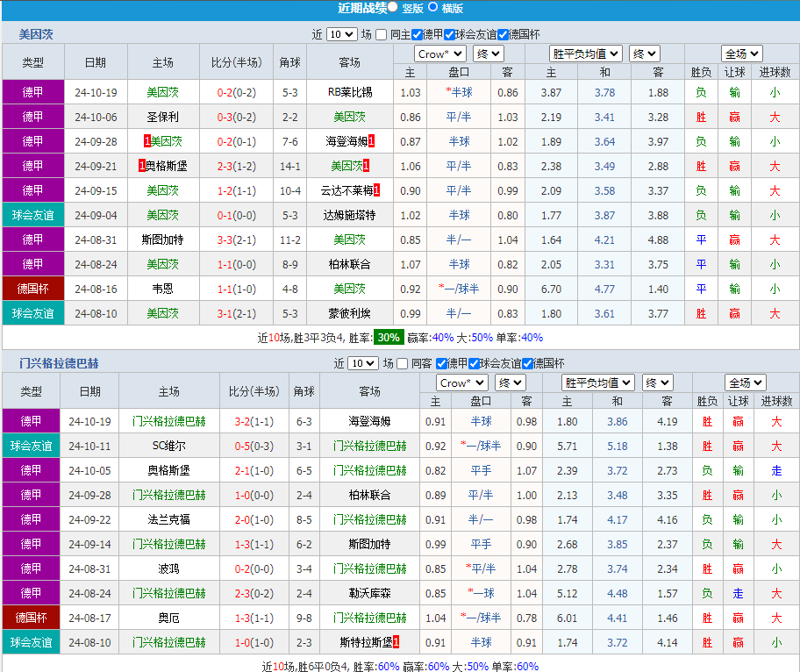
Task: Click the green 30% win rate indicator
Action: [388, 335]
